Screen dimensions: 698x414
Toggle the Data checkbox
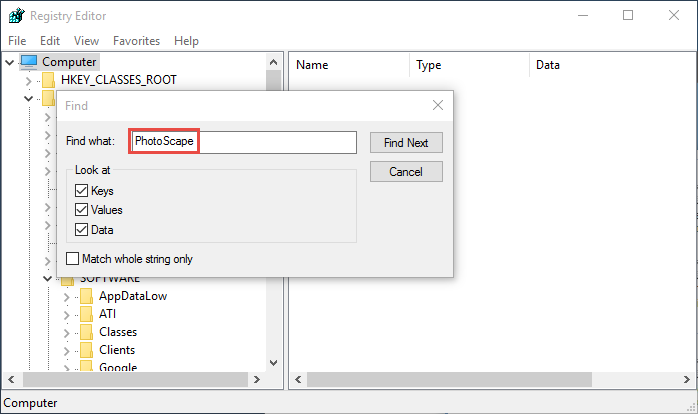[81, 230]
